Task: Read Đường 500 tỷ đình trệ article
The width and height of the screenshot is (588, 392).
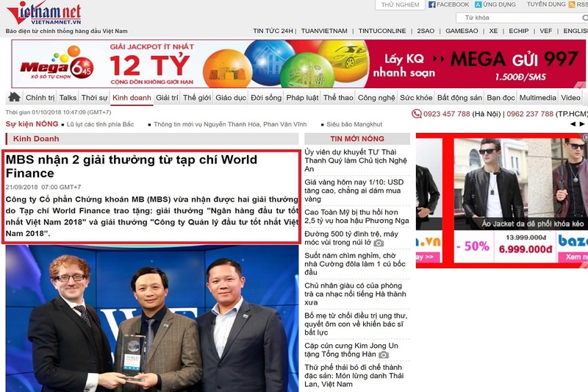Action: click(351, 238)
